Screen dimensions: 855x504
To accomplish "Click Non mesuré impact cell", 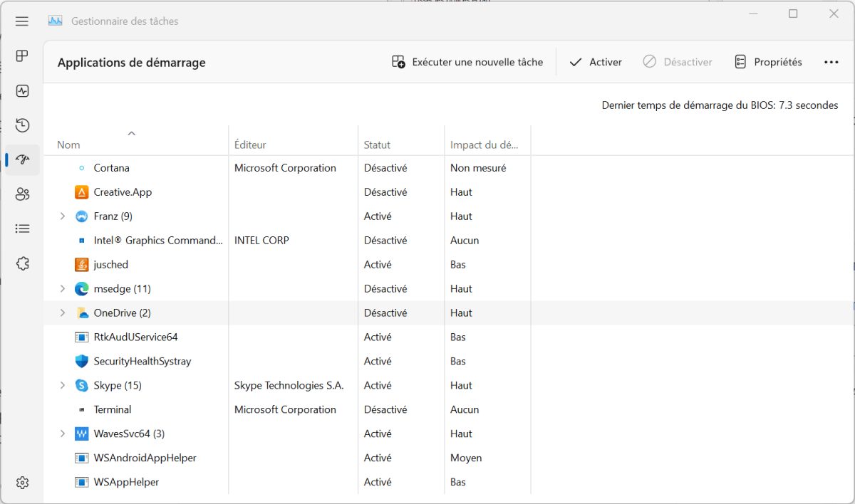I will pos(478,168).
